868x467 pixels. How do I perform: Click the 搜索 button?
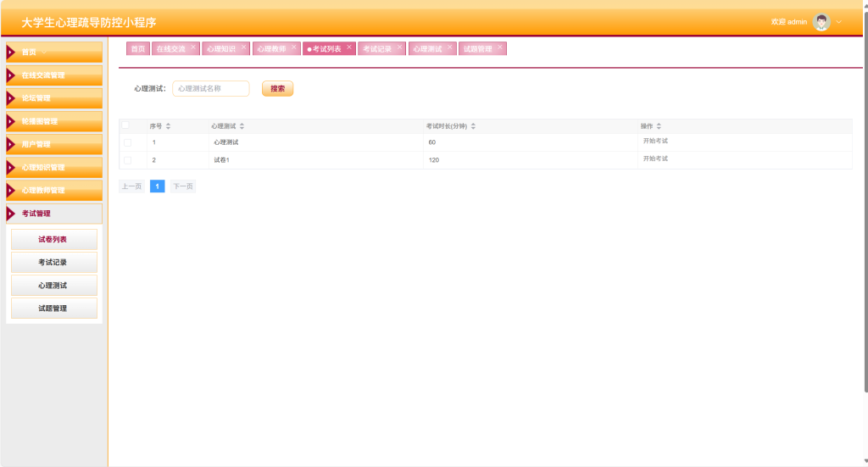277,88
